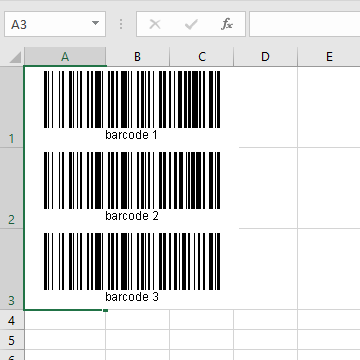Select cell D1
Viewport: 360px width, 360px height.
point(265,107)
